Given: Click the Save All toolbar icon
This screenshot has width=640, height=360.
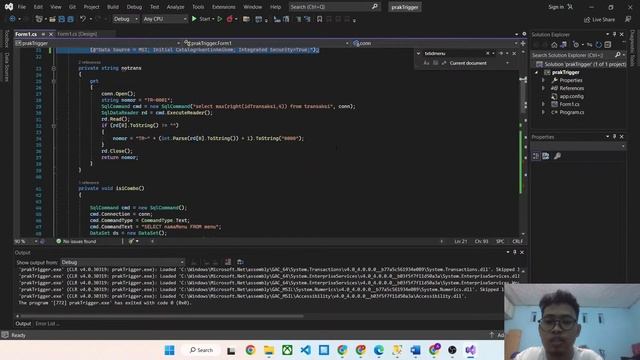Looking at the screenshot, I should click(70, 19).
